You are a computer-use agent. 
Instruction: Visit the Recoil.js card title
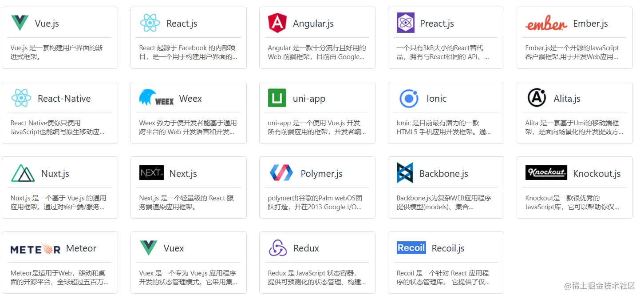(x=448, y=248)
